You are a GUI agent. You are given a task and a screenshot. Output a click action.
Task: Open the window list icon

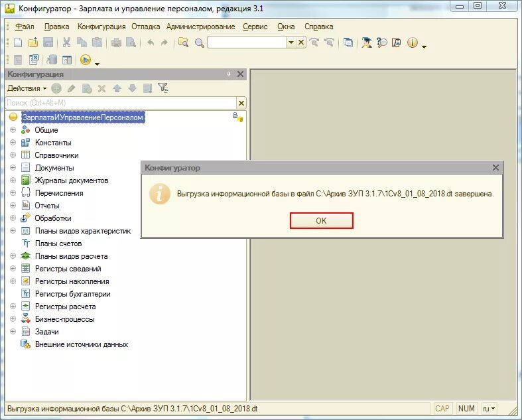(x=348, y=42)
